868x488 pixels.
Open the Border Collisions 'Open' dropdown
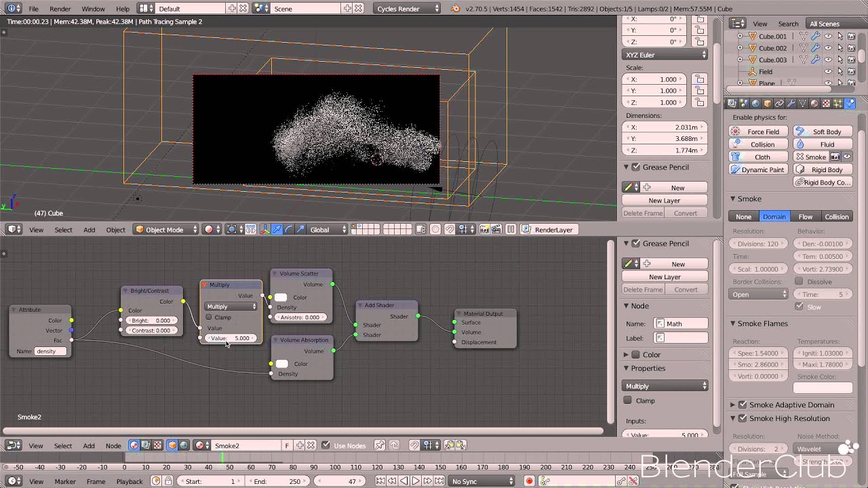coord(759,295)
